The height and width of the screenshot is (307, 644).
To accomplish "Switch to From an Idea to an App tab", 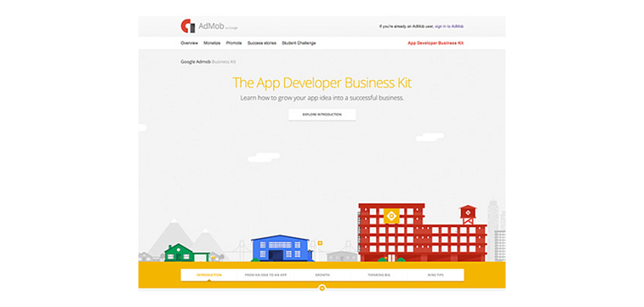I will pyautogui.click(x=266, y=275).
